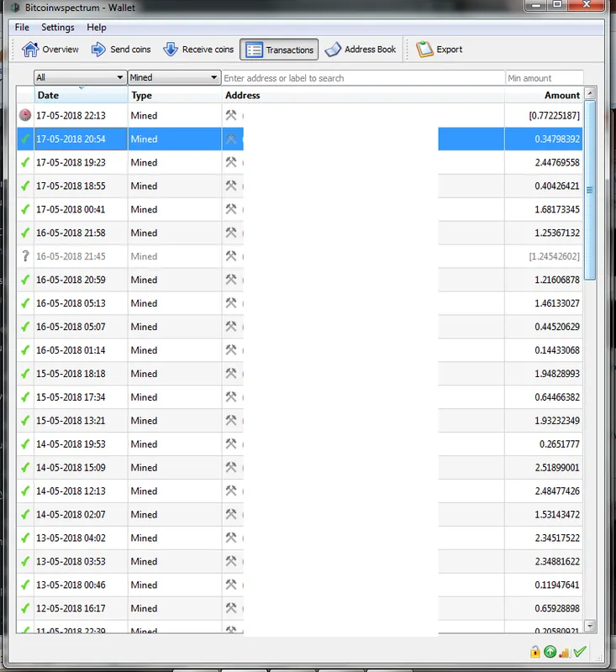Click amount 2.51899001
This screenshot has height=672, width=616.
[557, 467]
